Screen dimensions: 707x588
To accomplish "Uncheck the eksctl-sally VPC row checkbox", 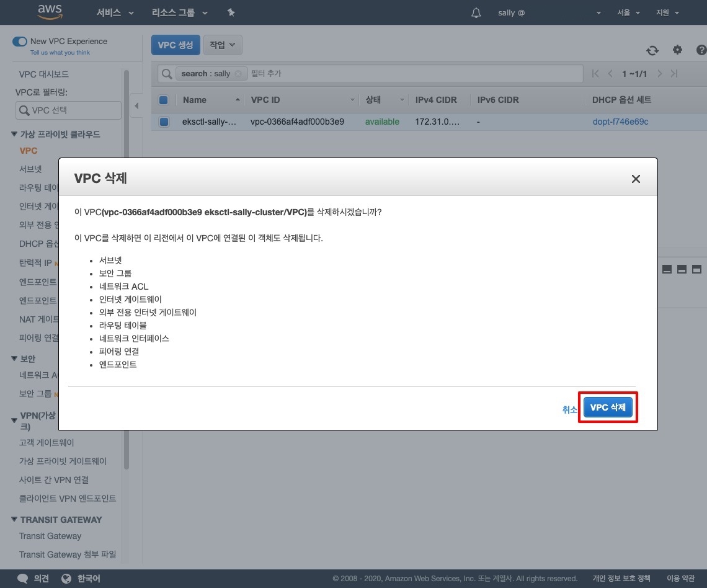I will [x=164, y=122].
